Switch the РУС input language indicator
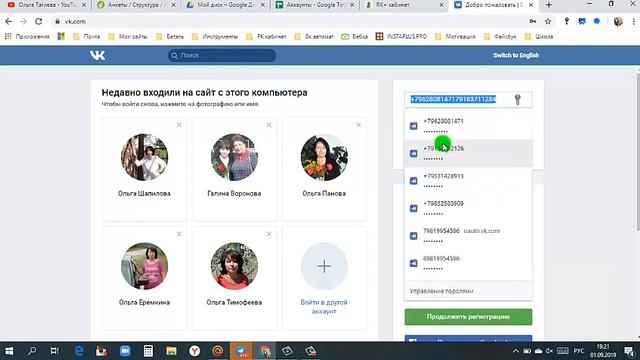 (x=578, y=351)
